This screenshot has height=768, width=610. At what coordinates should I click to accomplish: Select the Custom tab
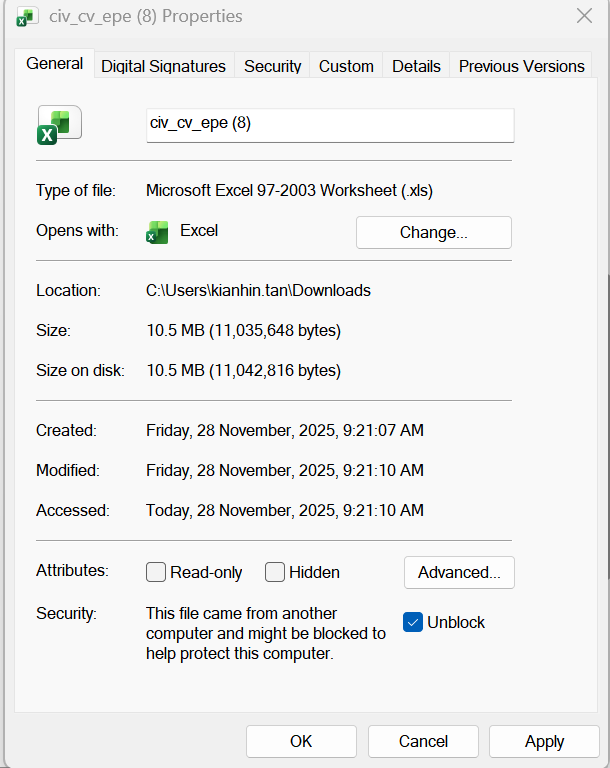coord(346,66)
